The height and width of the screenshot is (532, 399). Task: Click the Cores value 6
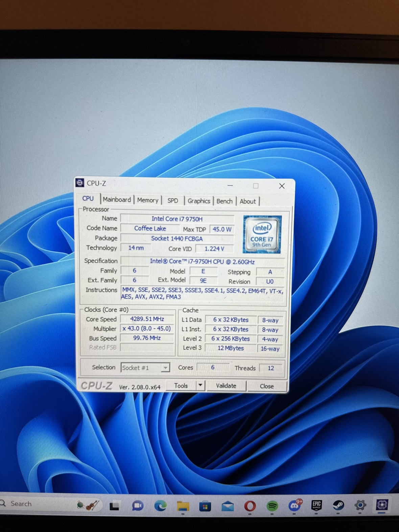pos(213,367)
